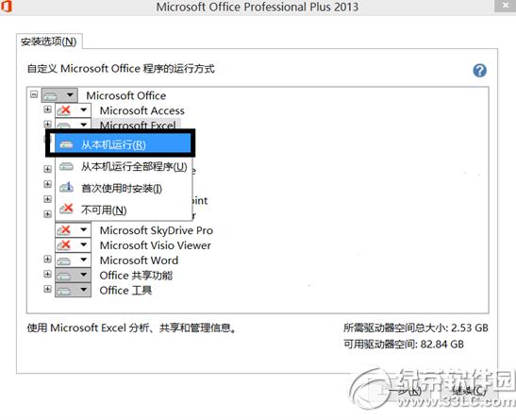Choose 首次使用时安装(I) in the menu

click(123, 188)
